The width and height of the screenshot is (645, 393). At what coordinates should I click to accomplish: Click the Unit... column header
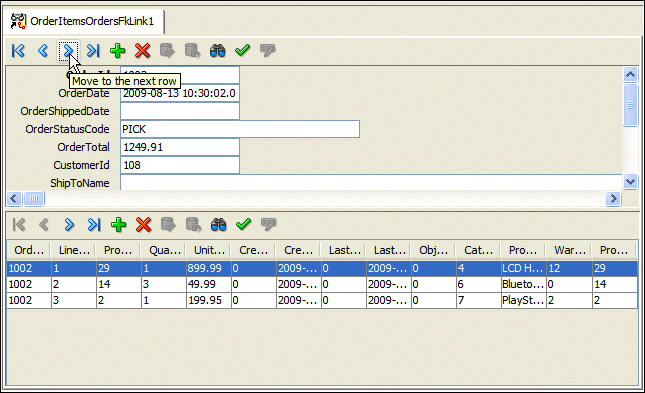(209, 250)
